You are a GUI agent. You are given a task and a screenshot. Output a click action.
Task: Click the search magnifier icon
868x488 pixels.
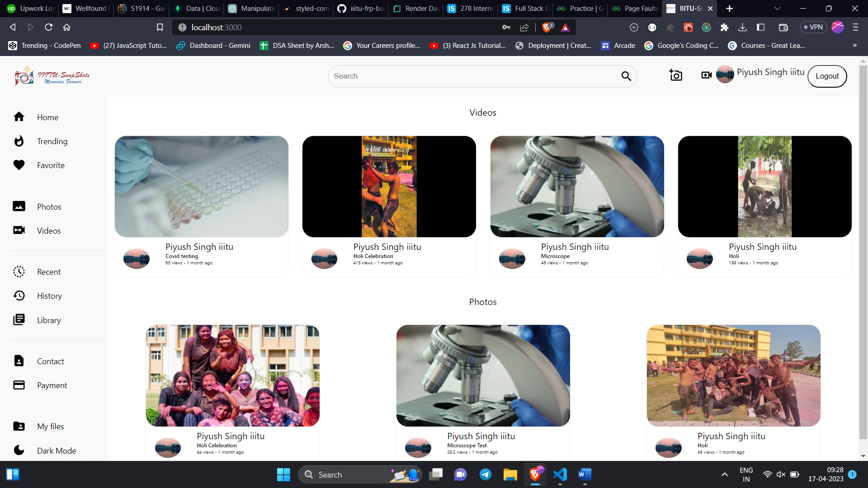click(626, 76)
